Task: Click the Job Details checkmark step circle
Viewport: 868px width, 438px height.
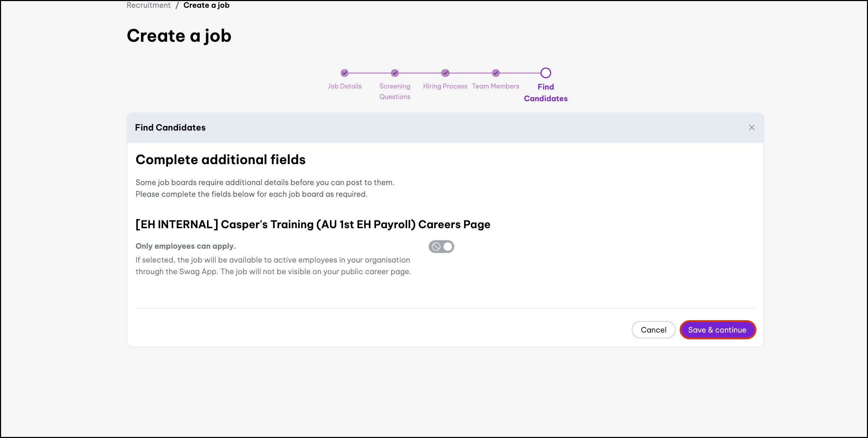Action: tap(344, 73)
